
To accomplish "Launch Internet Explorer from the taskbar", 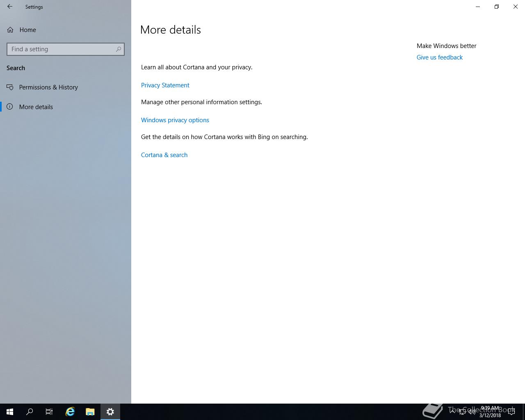I will [70, 412].
